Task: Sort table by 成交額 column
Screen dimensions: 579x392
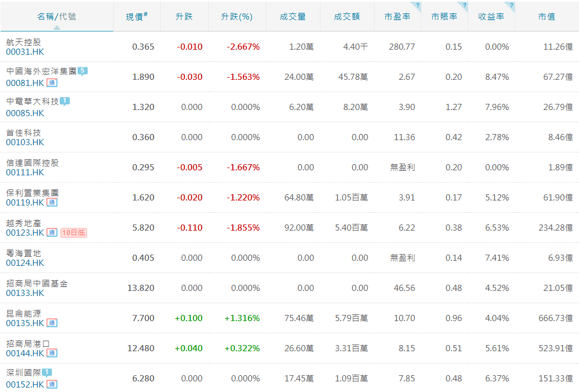Action: coord(347,17)
